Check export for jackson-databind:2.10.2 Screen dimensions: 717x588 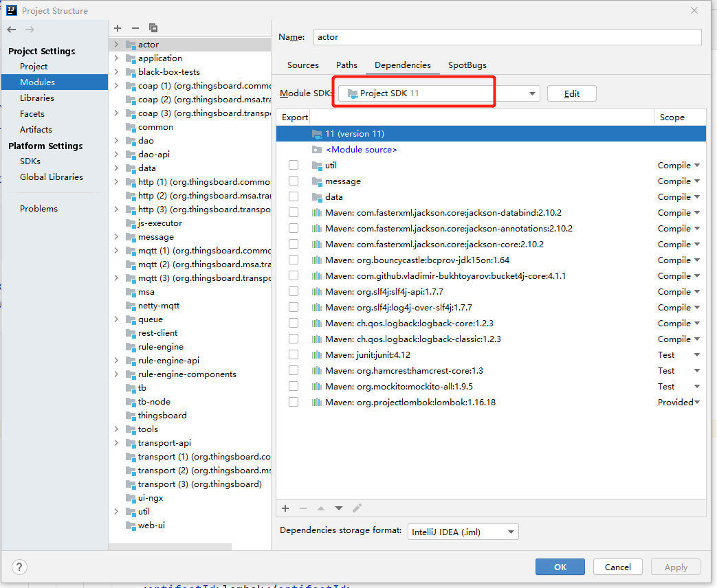click(294, 212)
